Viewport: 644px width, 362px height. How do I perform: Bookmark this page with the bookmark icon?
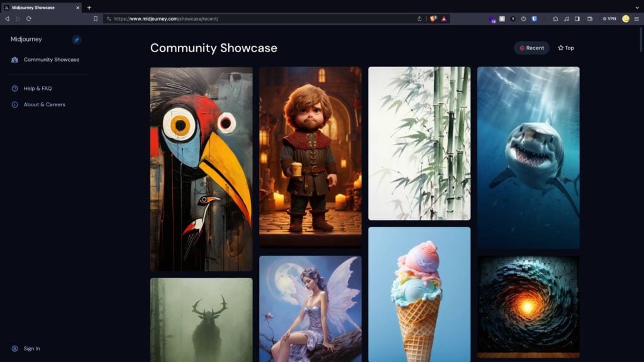96,19
